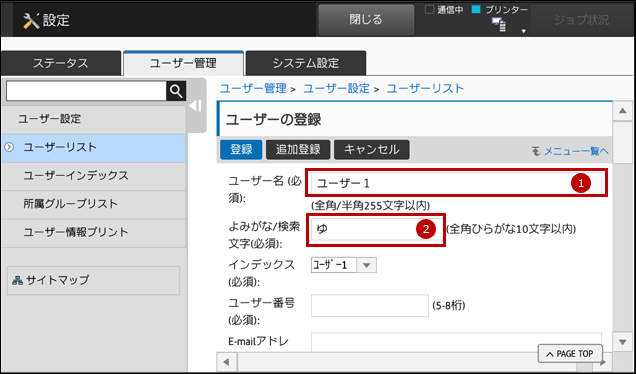The width and height of the screenshot is (636, 374).
Task: Click the blue 登録 button
Action: (x=241, y=150)
